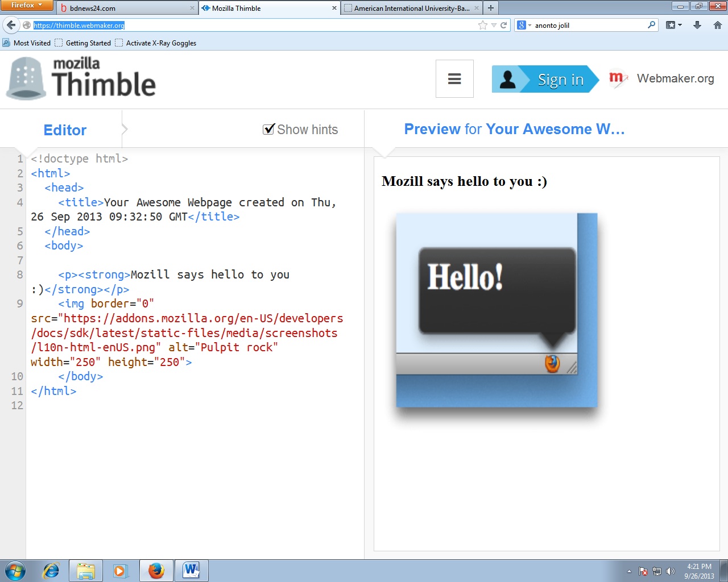
Task: Click the volume speaker tray icon
Action: click(671, 571)
